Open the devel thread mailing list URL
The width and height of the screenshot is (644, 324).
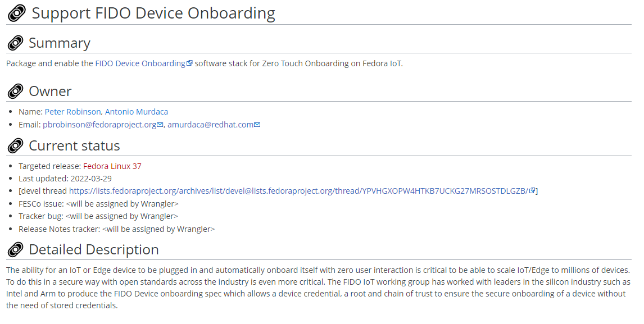298,191
